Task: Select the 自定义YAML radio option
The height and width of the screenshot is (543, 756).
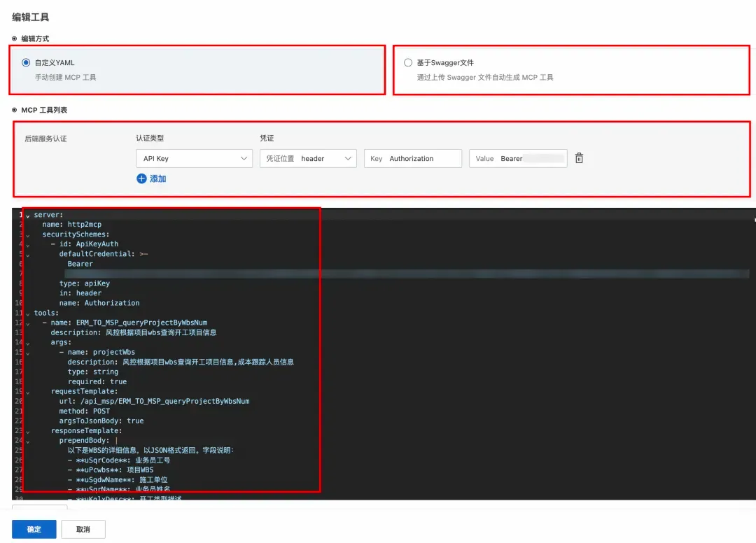Action: click(26, 63)
